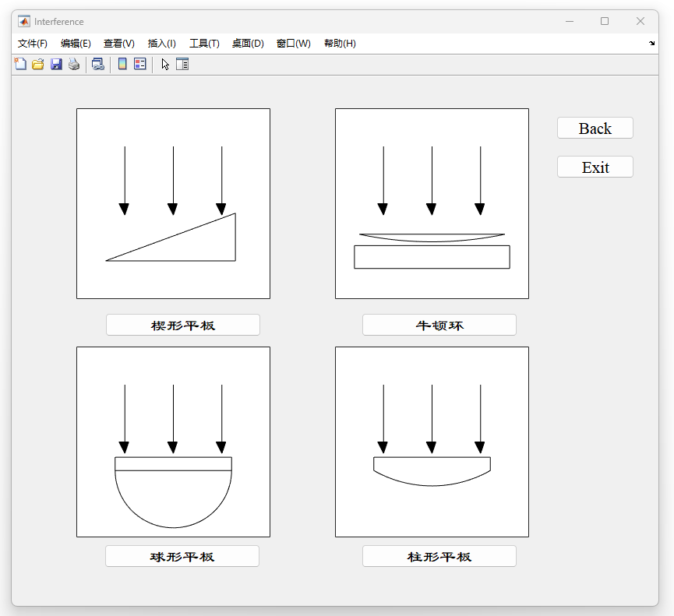The width and height of the screenshot is (674, 616).
Task: Click the New Figure toolbar icon
Action: pyautogui.click(x=20, y=65)
